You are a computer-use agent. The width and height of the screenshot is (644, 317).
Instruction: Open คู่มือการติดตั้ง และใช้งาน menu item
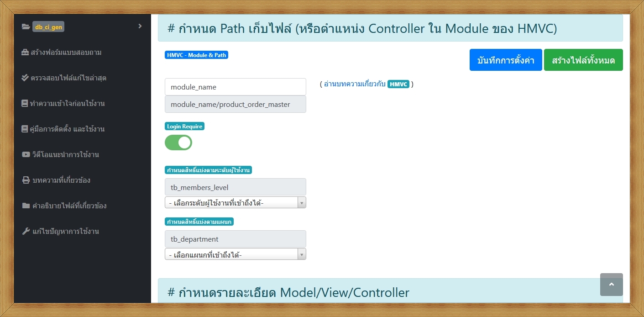click(67, 129)
